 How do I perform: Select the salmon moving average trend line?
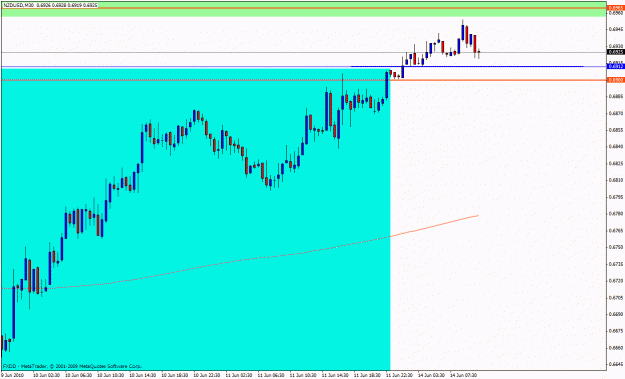pyautogui.click(x=240, y=259)
